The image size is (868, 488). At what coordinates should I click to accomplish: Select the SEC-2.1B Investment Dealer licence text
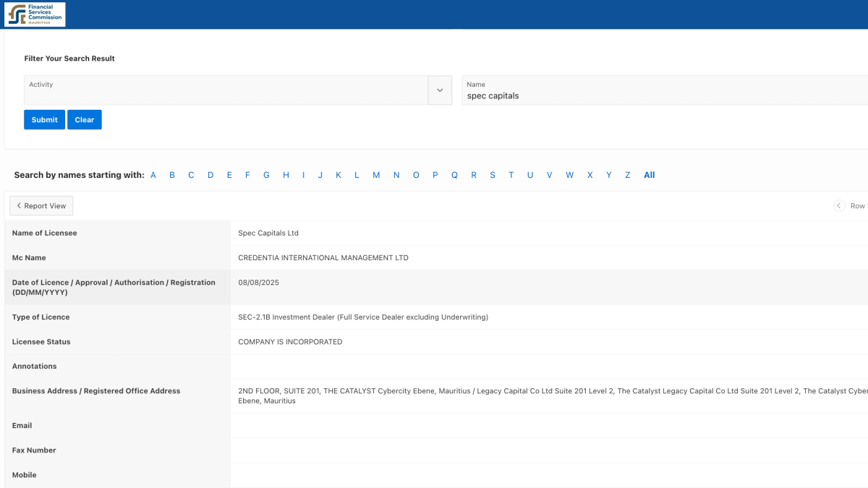click(x=363, y=317)
